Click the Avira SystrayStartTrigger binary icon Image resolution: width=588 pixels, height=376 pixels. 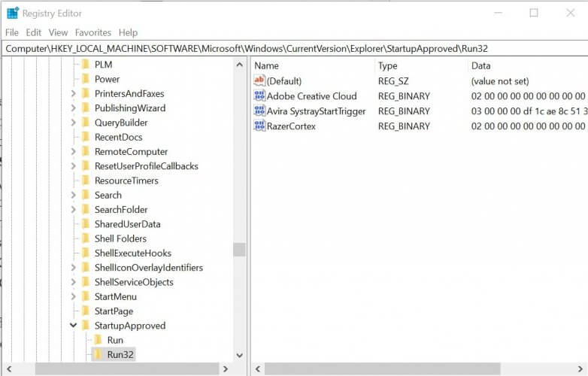[259, 111]
